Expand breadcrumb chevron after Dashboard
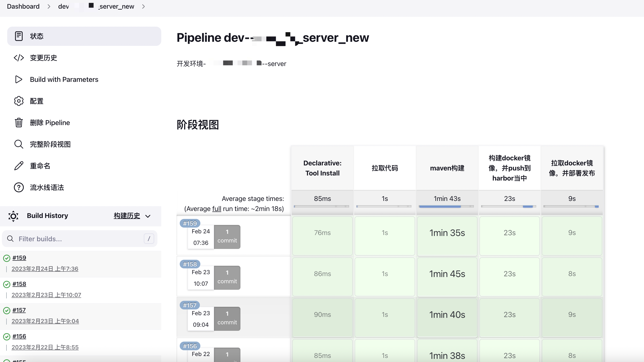 (x=49, y=6)
